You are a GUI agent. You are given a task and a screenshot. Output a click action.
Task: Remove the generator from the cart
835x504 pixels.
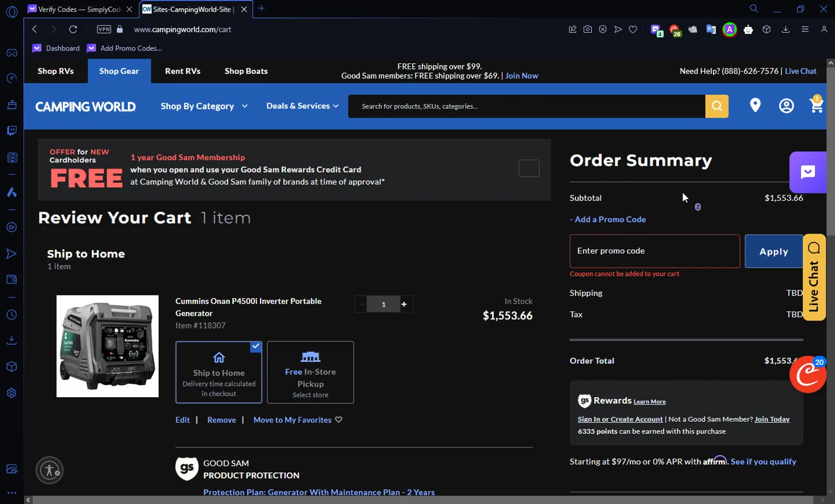[222, 421]
